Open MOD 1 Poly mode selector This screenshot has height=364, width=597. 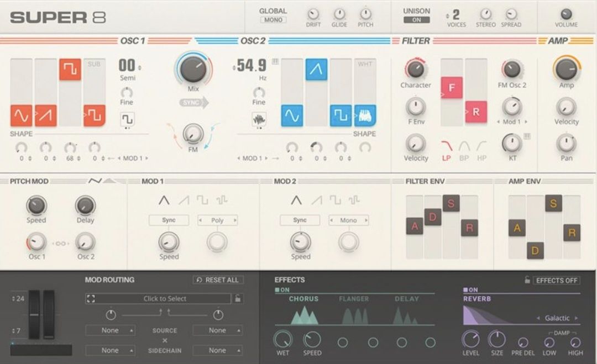tap(217, 220)
